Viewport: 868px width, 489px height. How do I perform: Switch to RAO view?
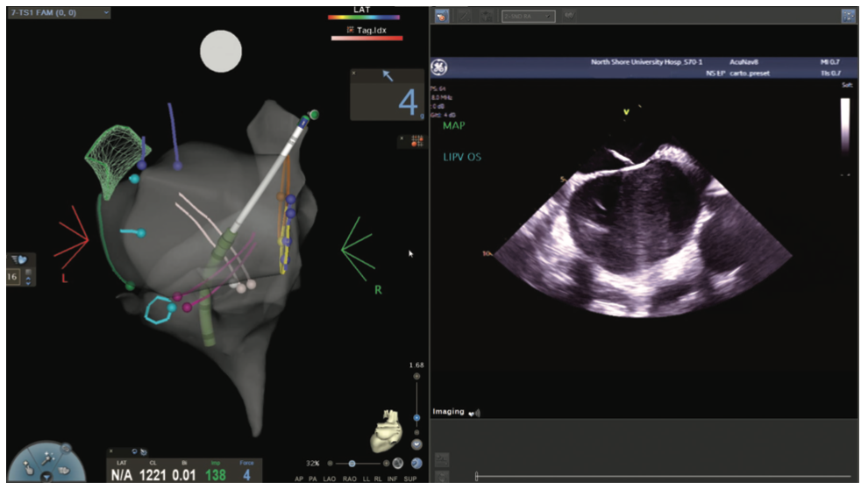coord(349,479)
